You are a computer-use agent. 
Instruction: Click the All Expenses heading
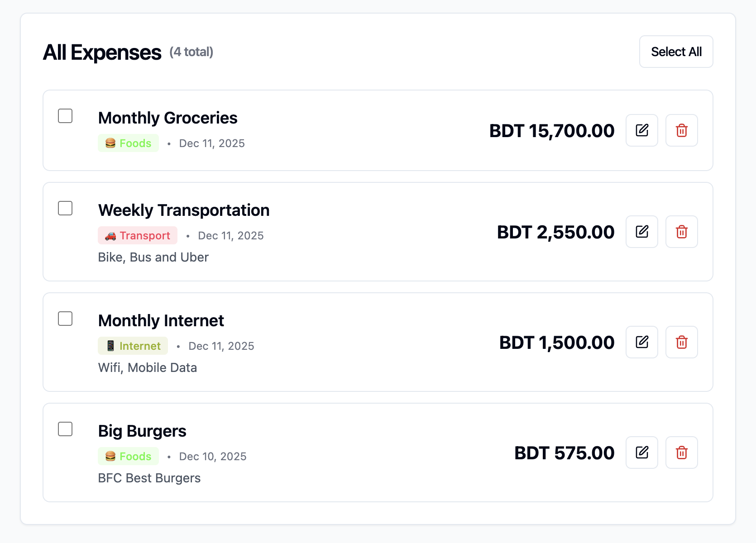pos(102,52)
